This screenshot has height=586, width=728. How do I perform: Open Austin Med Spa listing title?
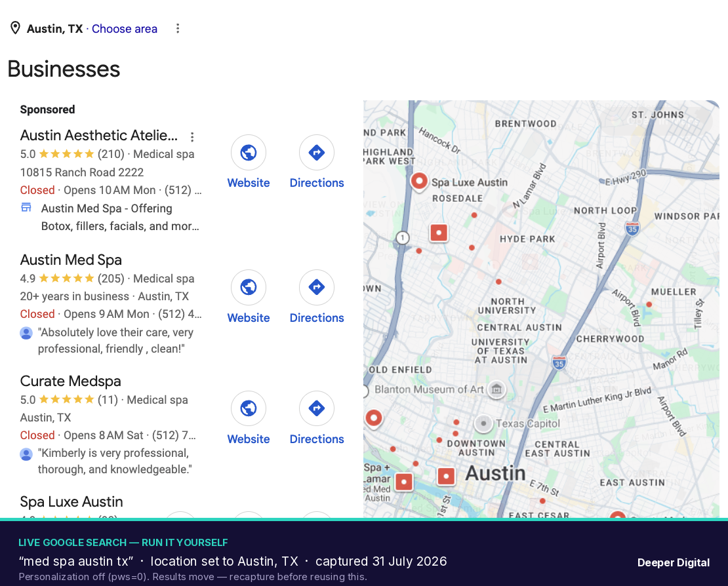coord(71,260)
